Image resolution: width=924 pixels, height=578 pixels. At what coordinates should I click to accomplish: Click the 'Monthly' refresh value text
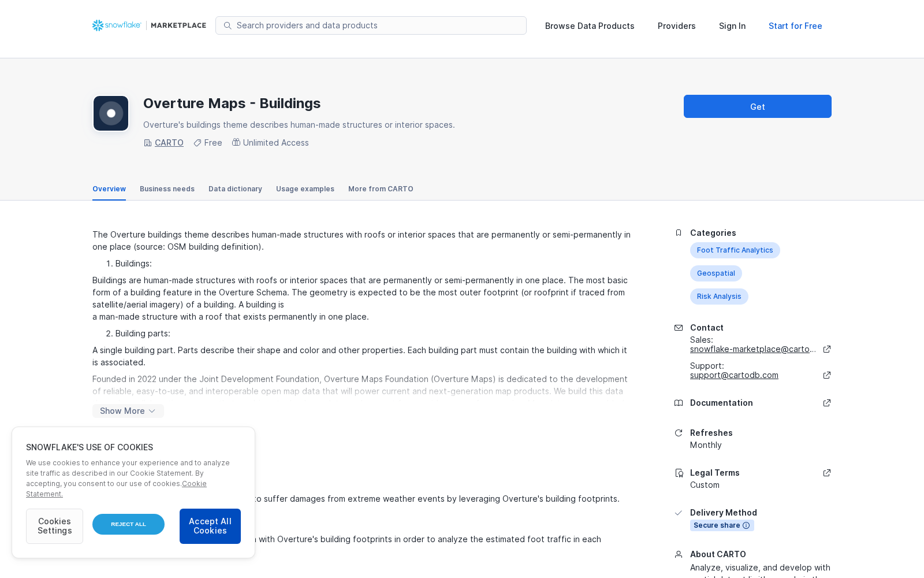pyautogui.click(x=706, y=445)
